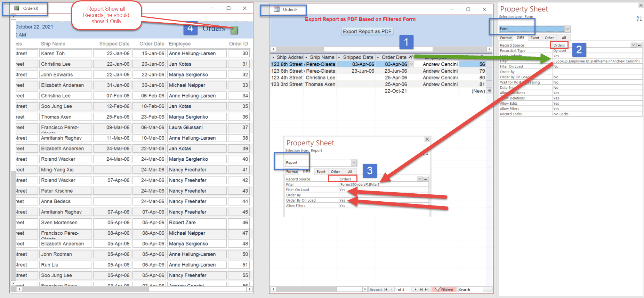Click report Filter On Load value Yes

click(x=343, y=190)
